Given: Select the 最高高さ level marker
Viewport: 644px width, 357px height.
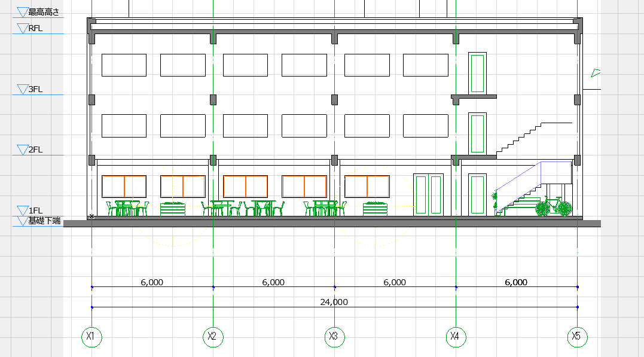Looking at the screenshot, I should point(38,13).
